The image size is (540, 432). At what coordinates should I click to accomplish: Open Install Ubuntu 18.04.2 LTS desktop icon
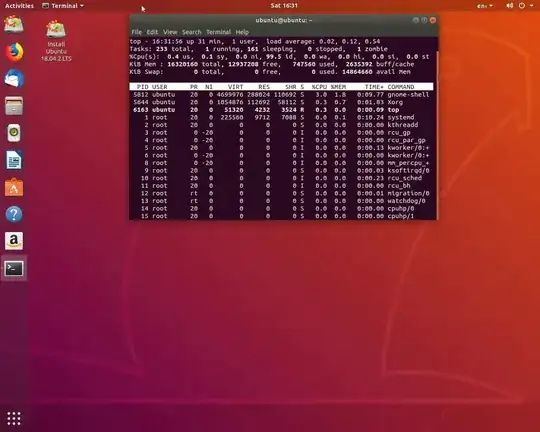coord(56,41)
